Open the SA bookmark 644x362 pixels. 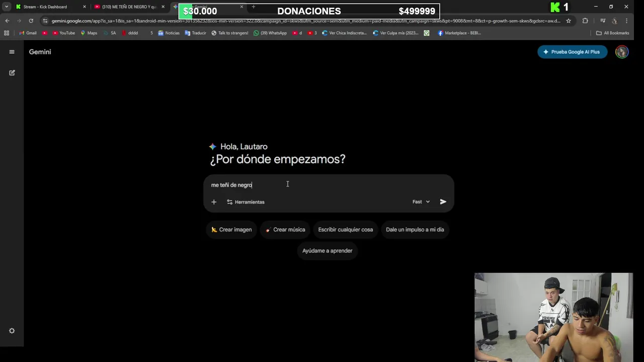110,33
